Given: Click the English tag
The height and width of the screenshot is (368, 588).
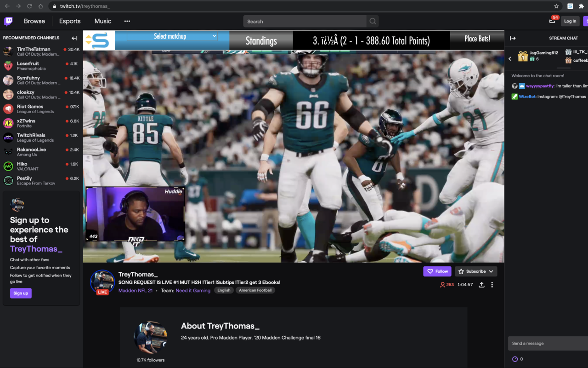Looking at the screenshot, I should click(224, 290).
